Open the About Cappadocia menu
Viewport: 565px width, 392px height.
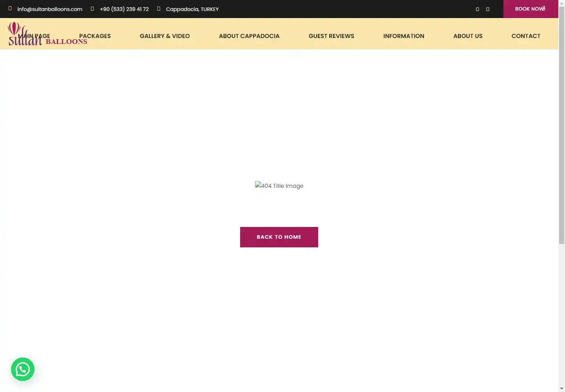tap(249, 36)
